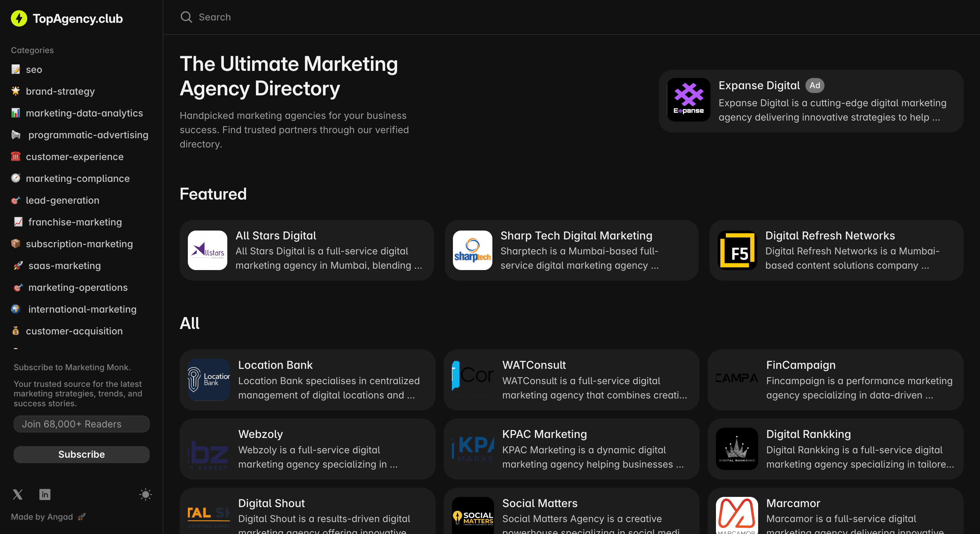
Task: Click the WATConsult logo image
Action: point(473,380)
